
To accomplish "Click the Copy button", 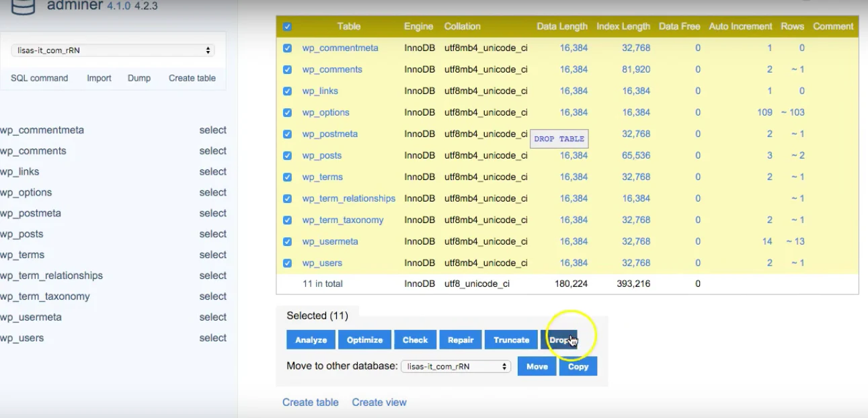I will click(x=578, y=366).
